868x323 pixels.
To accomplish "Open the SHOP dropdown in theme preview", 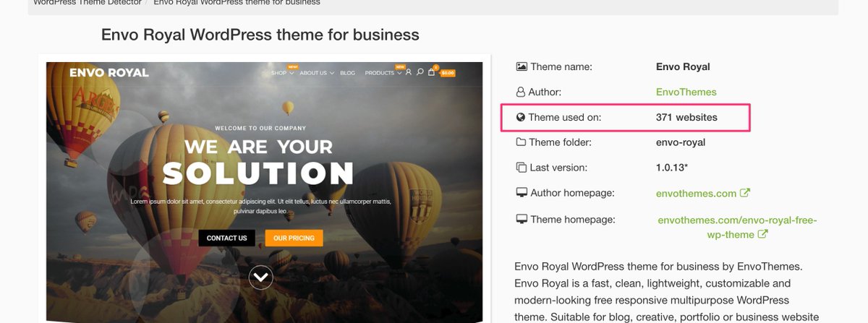I will coord(282,73).
